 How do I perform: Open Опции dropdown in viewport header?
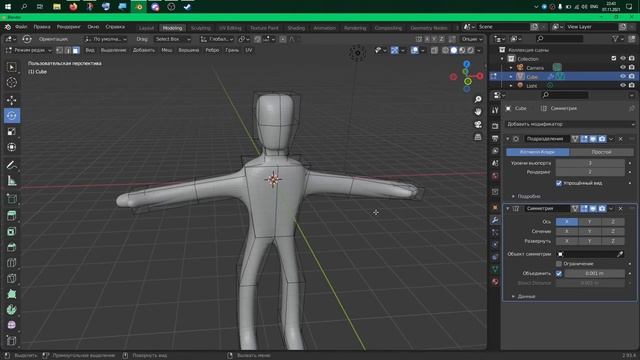click(x=472, y=39)
